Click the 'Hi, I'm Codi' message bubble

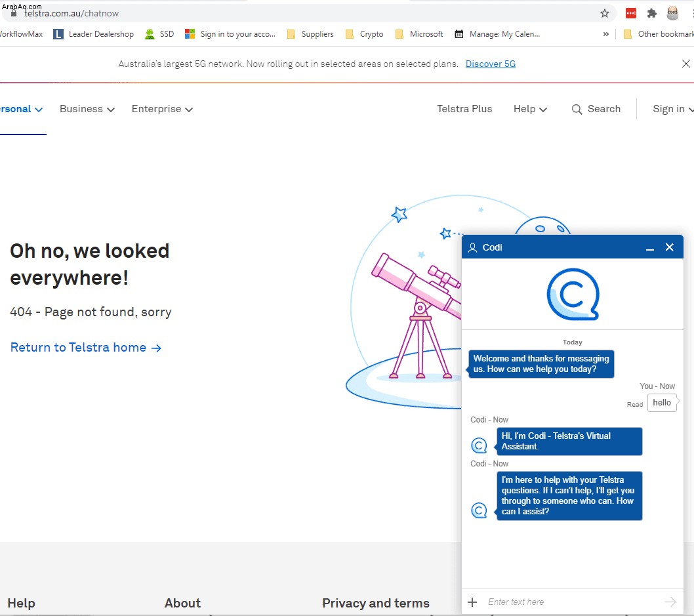(x=569, y=441)
